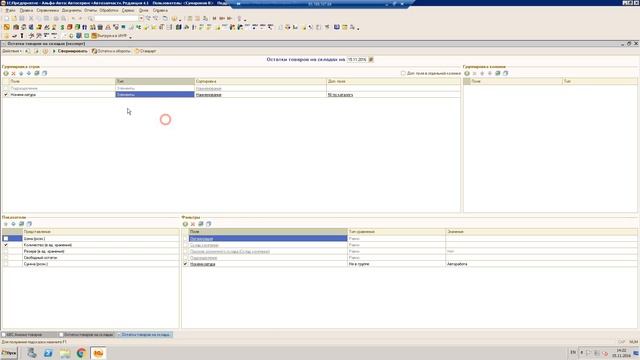Move column grouping entry up

pyautogui.click(x=482, y=73)
